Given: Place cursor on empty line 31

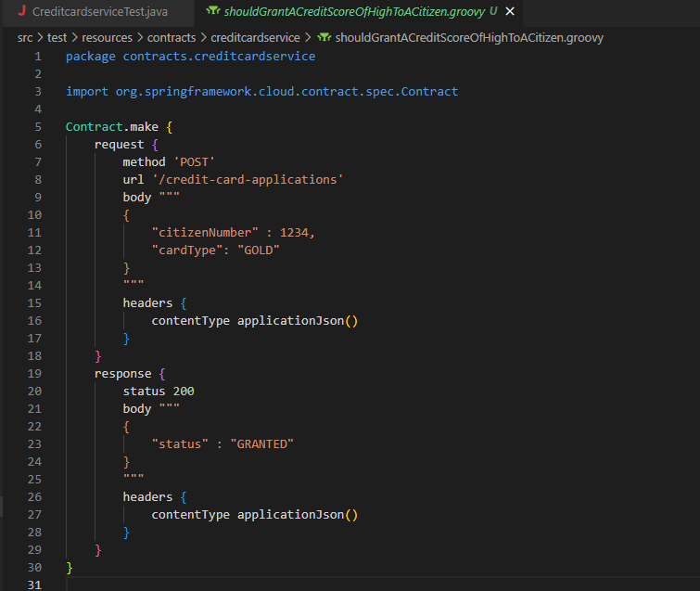Looking at the screenshot, I should 383,585.
